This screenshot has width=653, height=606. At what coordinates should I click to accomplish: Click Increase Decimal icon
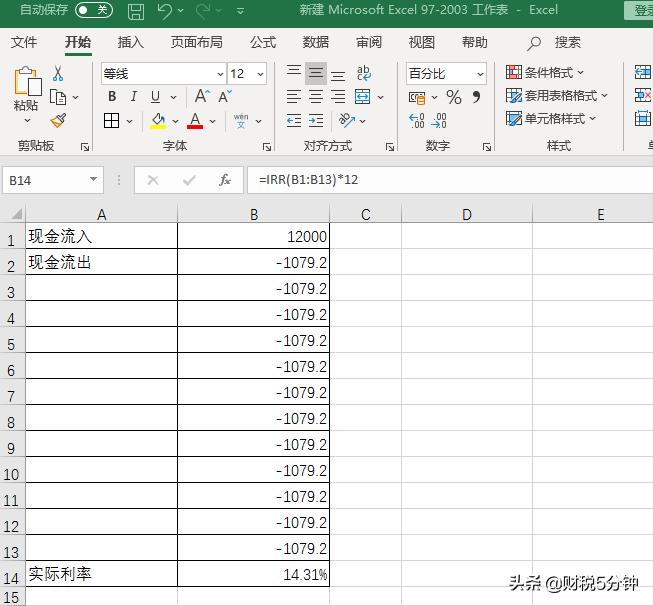pos(416,121)
